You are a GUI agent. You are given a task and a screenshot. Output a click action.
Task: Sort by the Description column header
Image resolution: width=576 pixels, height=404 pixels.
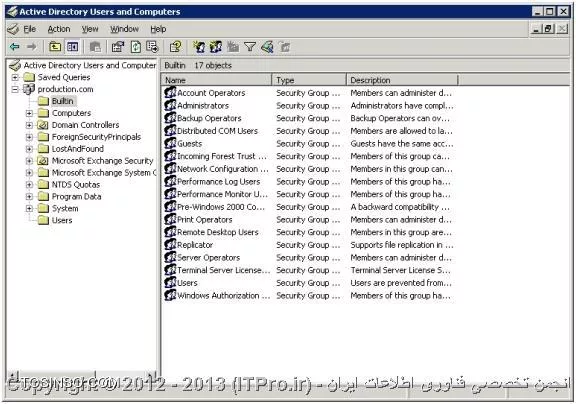point(402,80)
